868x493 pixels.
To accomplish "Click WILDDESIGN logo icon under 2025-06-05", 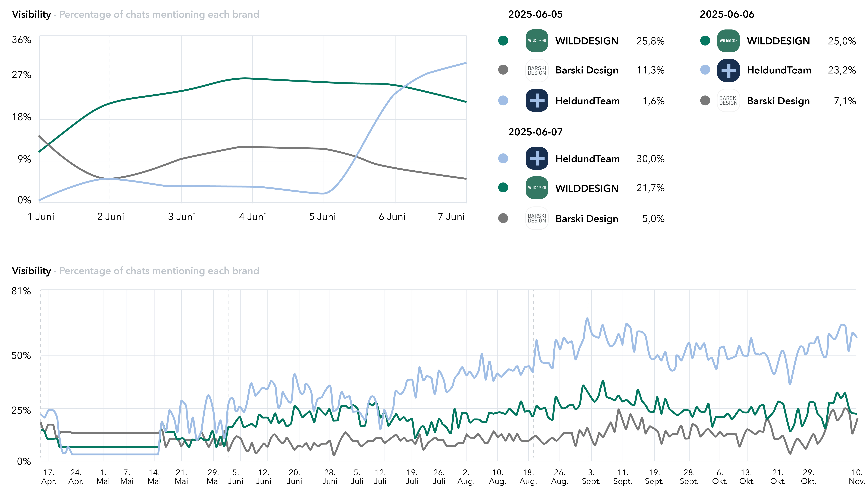I will click(x=537, y=41).
